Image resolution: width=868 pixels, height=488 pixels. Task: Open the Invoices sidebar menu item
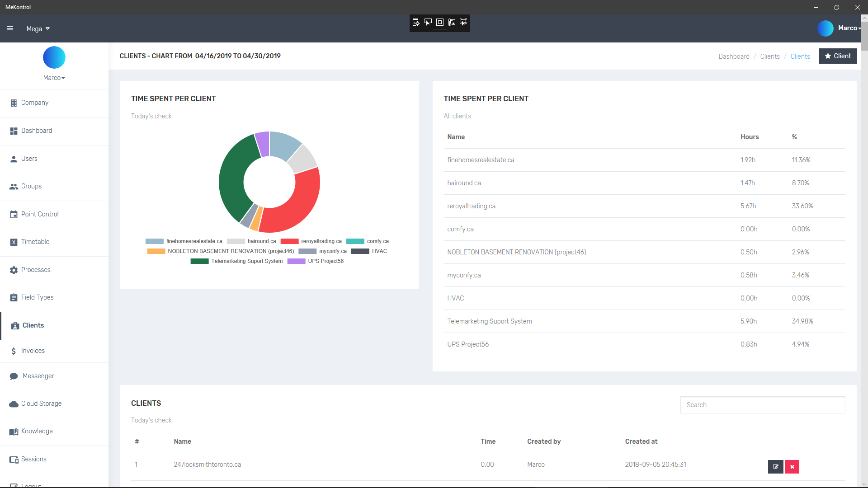click(x=33, y=351)
